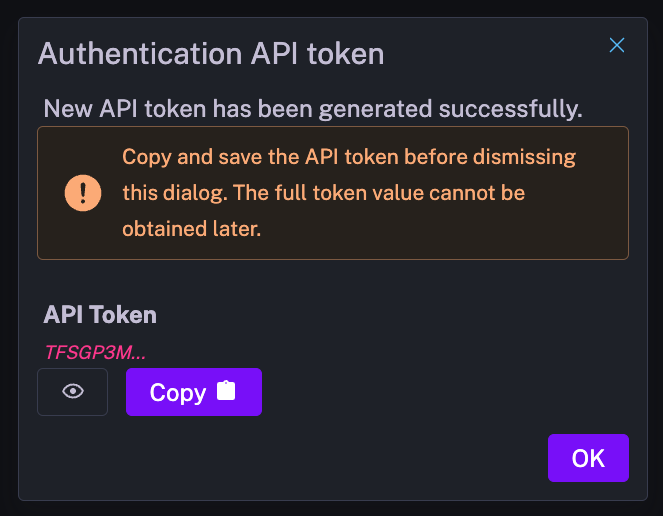Confirm the dialog with the OK button
This screenshot has height=516, width=663.
[x=588, y=458]
